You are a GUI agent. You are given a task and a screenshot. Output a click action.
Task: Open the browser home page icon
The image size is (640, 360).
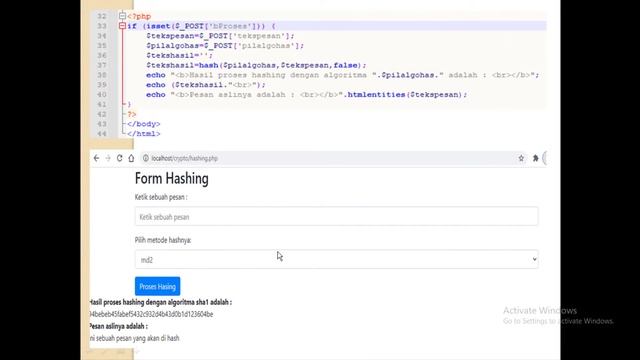click(131, 158)
